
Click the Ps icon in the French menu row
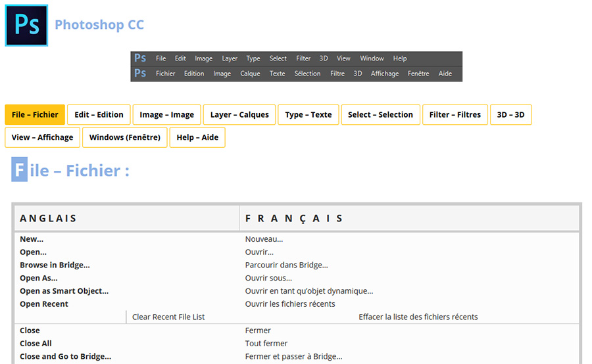140,74
